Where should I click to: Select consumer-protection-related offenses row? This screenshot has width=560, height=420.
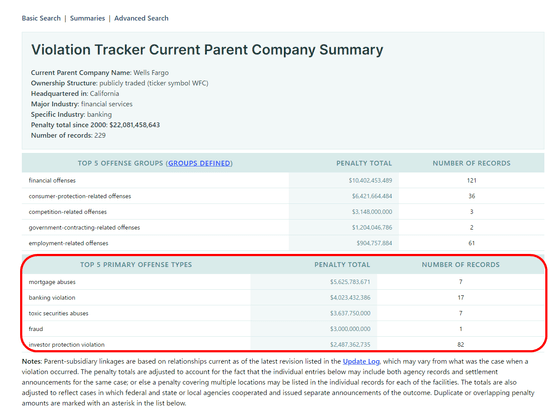80,196
